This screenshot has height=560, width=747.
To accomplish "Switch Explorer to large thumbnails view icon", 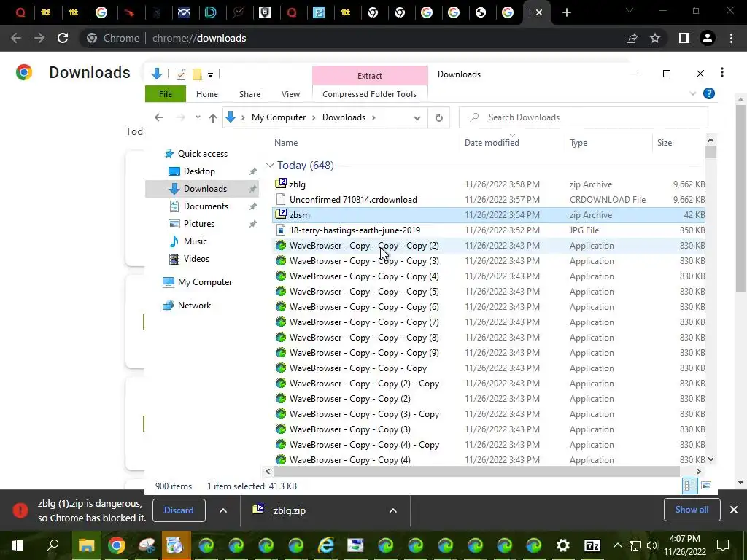I will point(706,486).
